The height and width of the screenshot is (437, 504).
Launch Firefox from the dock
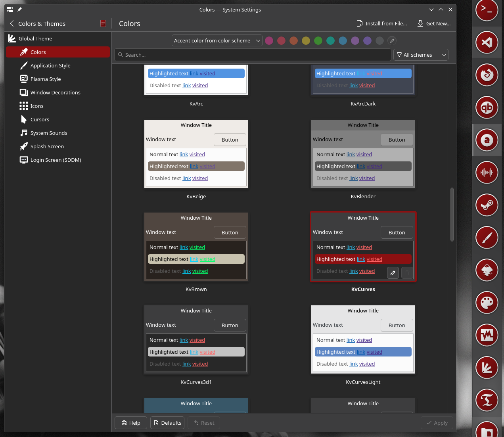487,75
